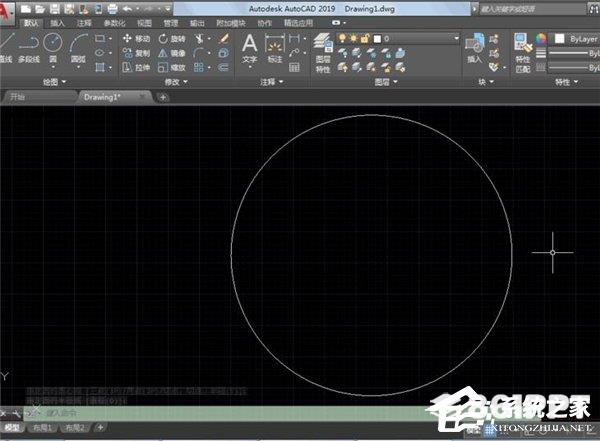
Task: Select the Dimension (标注) tool
Action: tap(275, 49)
